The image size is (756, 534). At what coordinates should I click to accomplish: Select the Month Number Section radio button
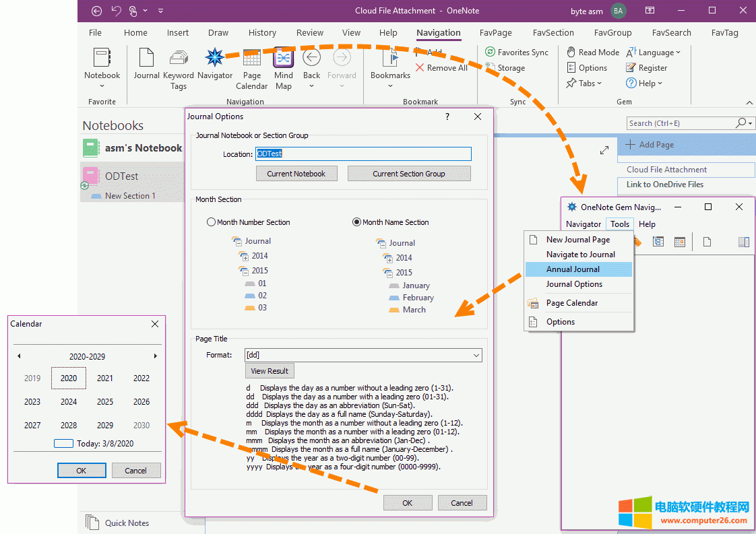(212, 222)
